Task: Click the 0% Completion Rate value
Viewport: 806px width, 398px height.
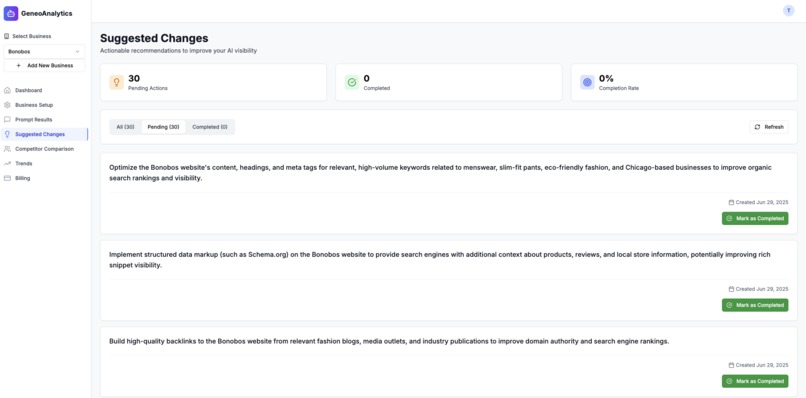Action: [607, 79]
